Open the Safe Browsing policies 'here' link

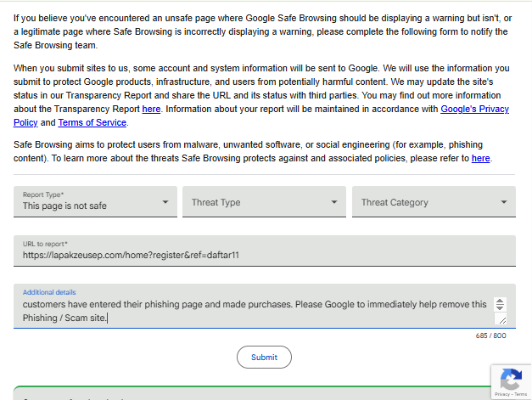(x=481, y=158)
